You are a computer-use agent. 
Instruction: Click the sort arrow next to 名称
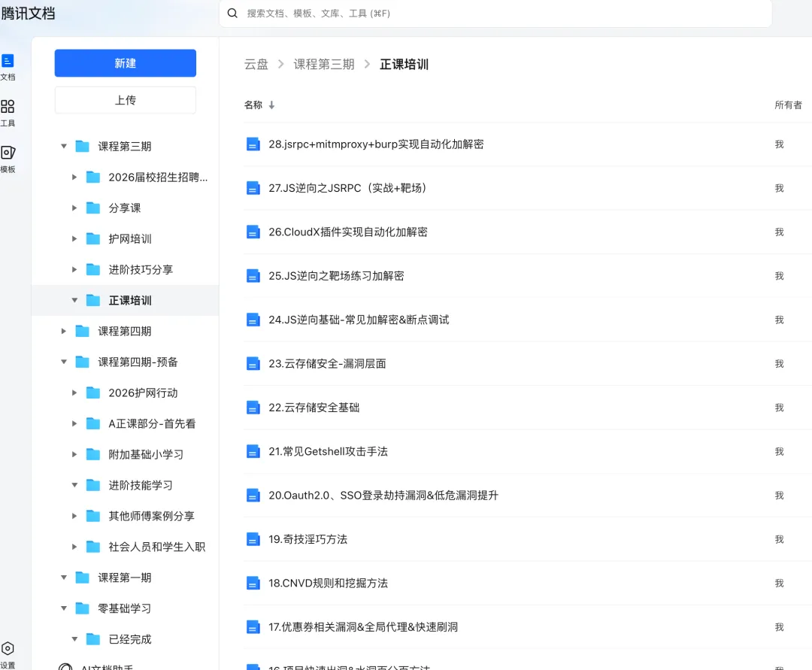tap(271, 105)
